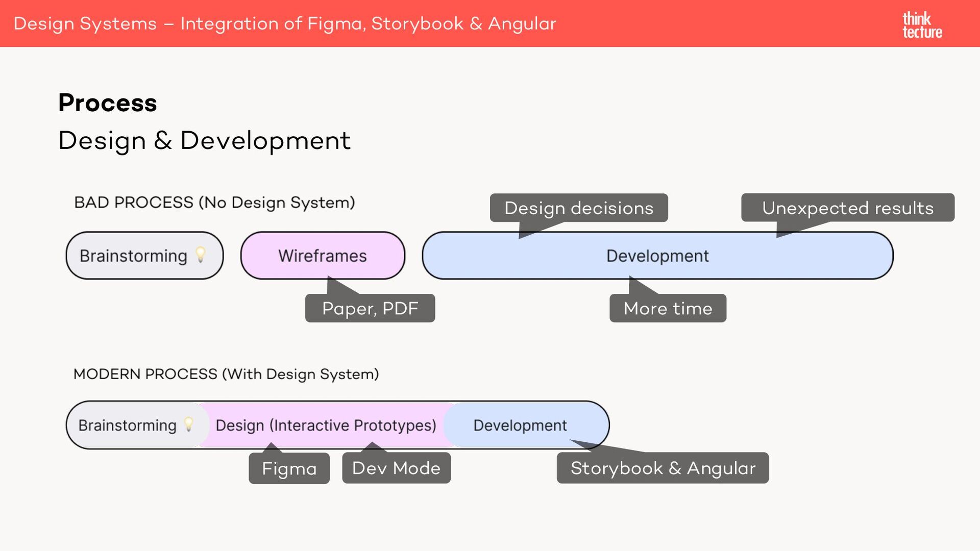Select the Wireframes pill shape
This screenshot has width=980, height=551.
(322, 255)
